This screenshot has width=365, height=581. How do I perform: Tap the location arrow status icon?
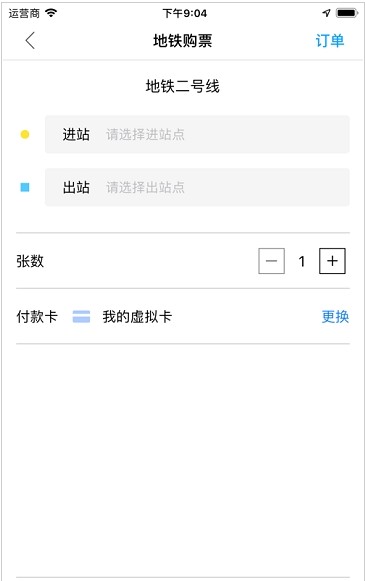[326, 13]
